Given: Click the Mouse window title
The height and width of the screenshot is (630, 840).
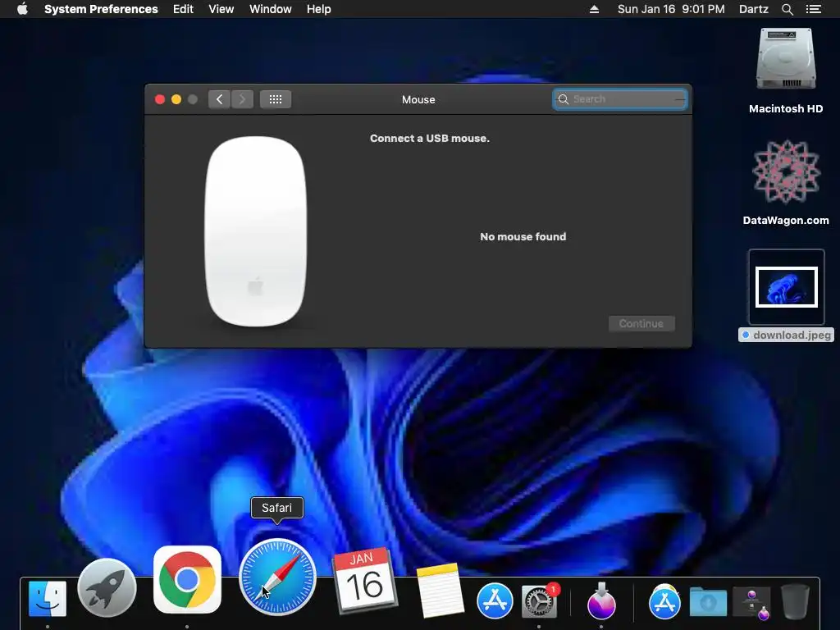Looking at the screenshot, I should click(418, 99).
